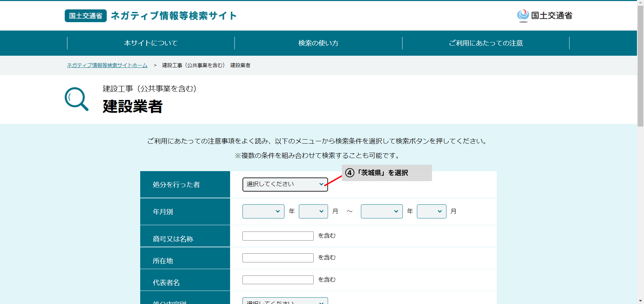The width and height of the screenshot is (644, 304).
Task: Click the 年月別 row label
Action: (x=163, y=212)
